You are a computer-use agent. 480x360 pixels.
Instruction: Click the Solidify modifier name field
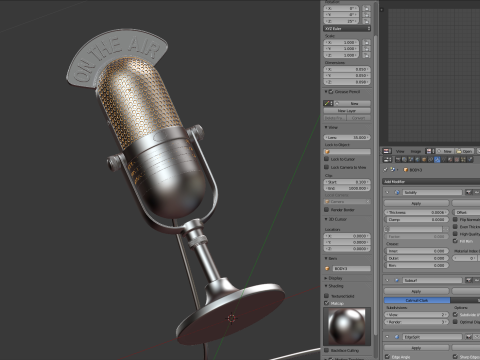[x=432, y=192]
